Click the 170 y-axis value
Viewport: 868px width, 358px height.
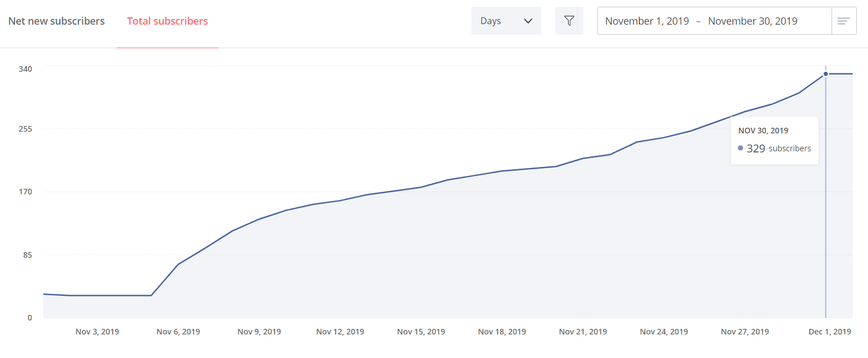(x=26, y=192)
